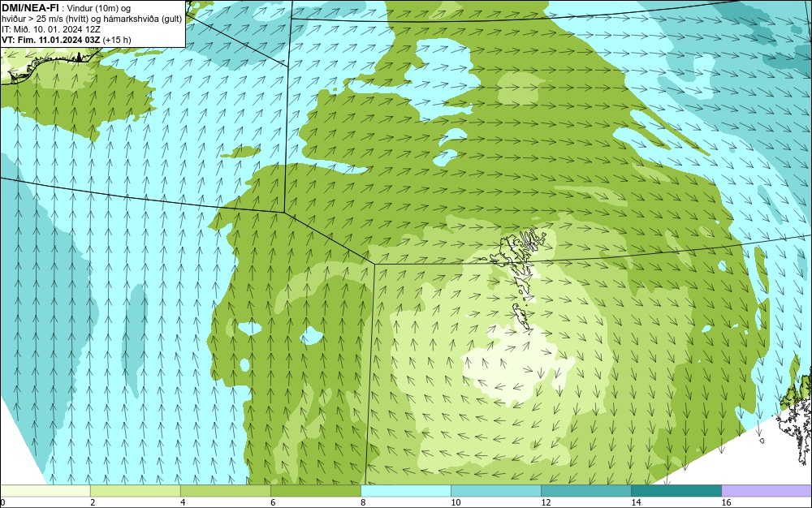This screenshot has width=812, height=508.
Task: Click the legend scale label "2"
Action: click(93, 502)
